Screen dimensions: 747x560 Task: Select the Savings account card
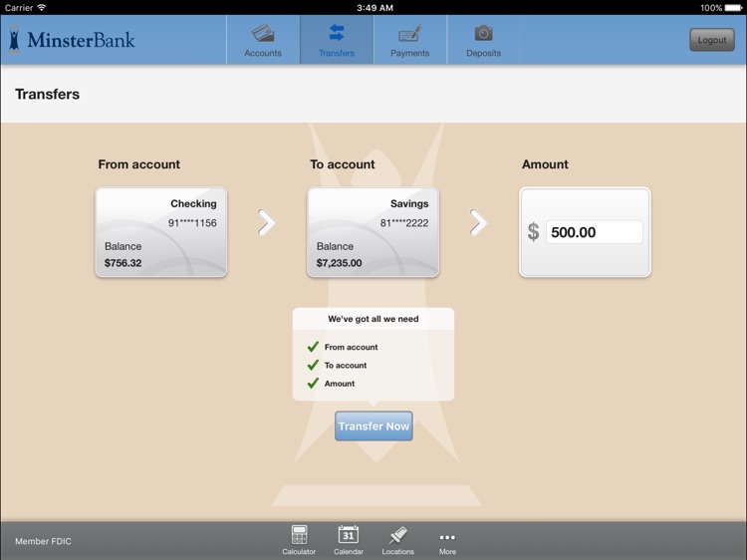pos(373,232)
